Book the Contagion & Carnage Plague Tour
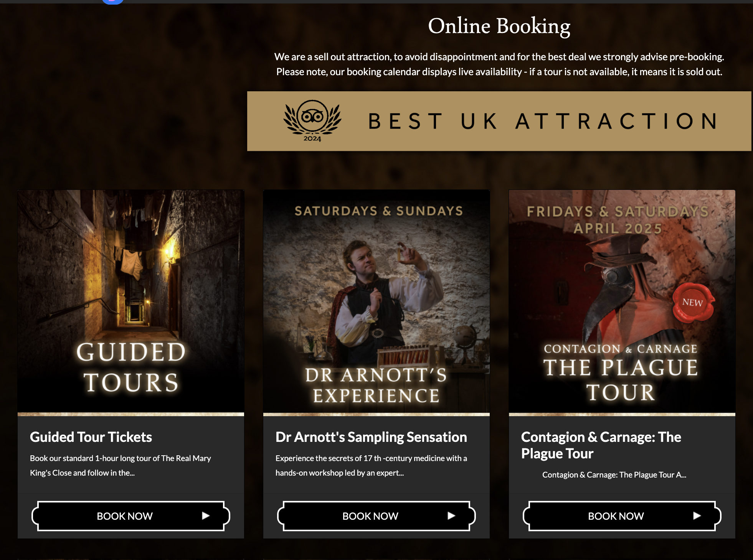Image resolution: width=753 pixels, height=560 pixels. [622, 516]
